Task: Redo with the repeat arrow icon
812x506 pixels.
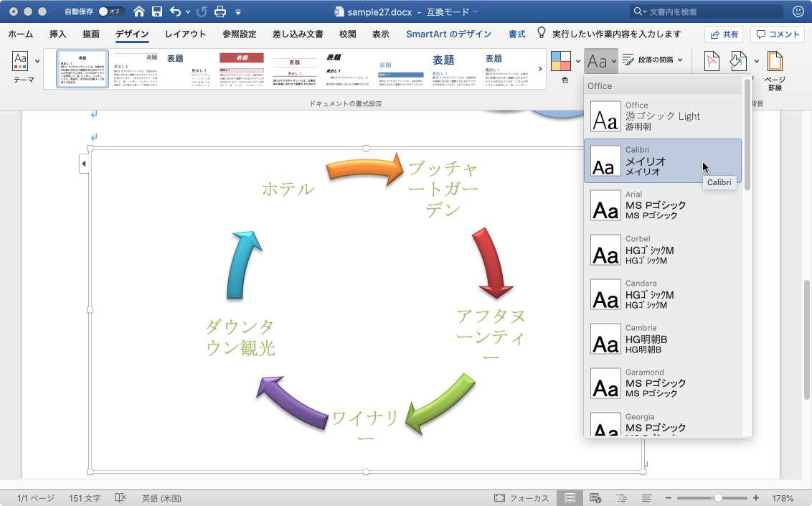Action: point(202,11)
